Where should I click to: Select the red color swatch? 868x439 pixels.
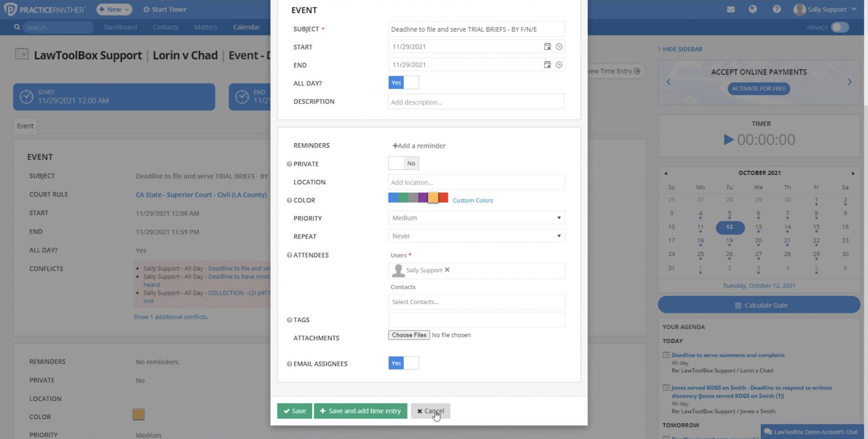443,197
